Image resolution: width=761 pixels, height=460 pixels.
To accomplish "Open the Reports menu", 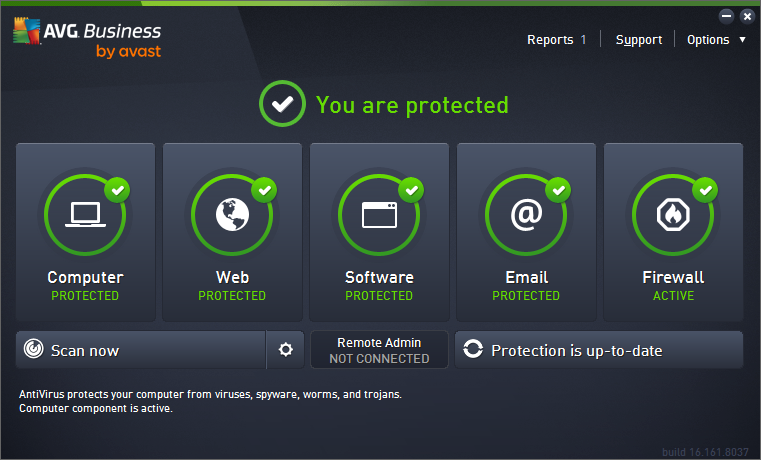I will (550, 40).
